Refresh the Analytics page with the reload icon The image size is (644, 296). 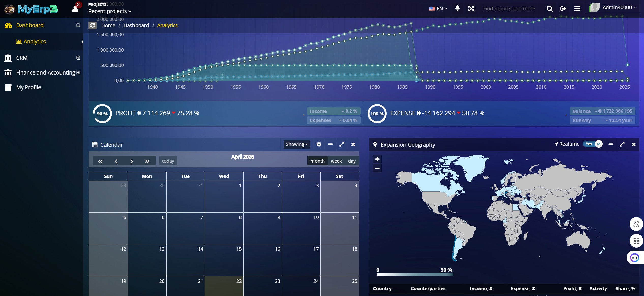[x=93, y=25]
